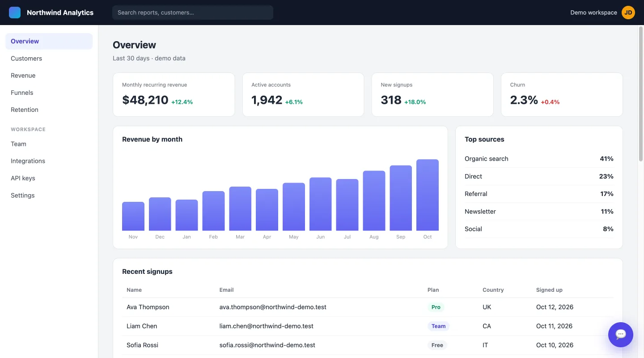Select the Churn card

click(562, 95)
